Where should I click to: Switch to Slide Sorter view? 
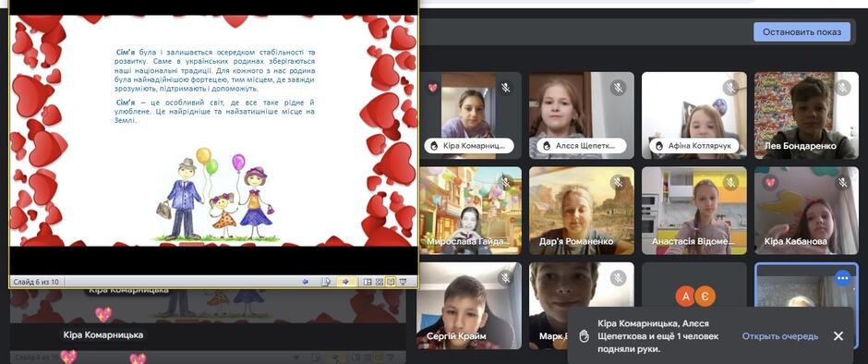click(380, 282)
